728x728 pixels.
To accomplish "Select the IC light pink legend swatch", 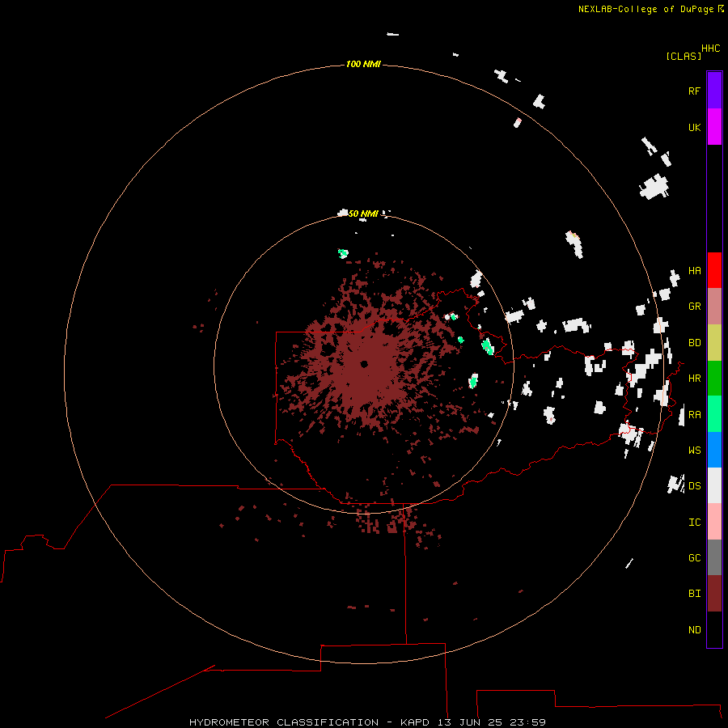I will (x=714, y=522).
